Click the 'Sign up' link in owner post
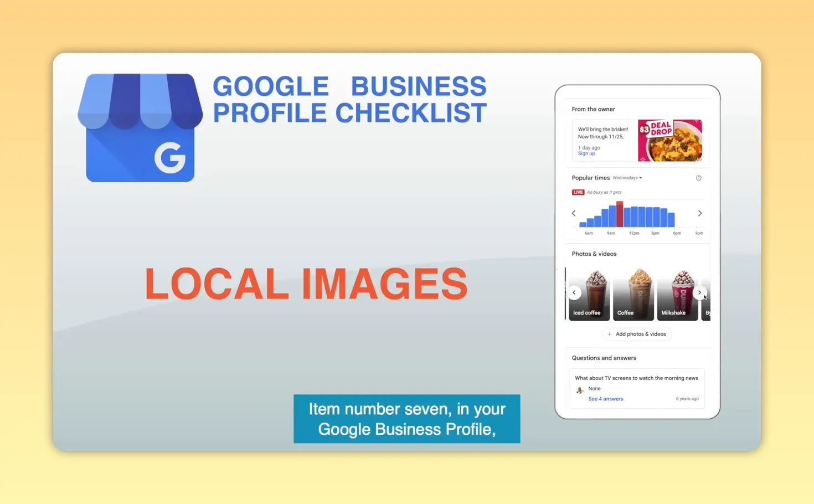This screenshot has height=504, width=814. pos(586,153)
